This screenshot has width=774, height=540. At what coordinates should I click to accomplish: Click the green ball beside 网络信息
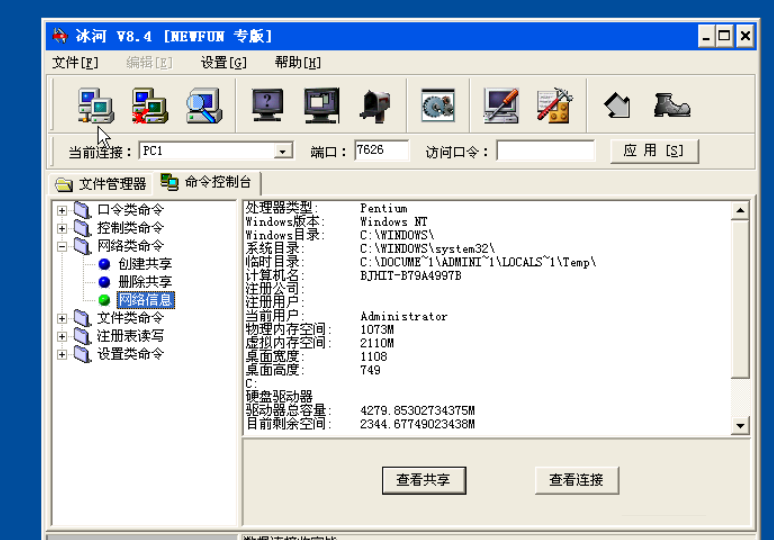[x=104, y=300]
